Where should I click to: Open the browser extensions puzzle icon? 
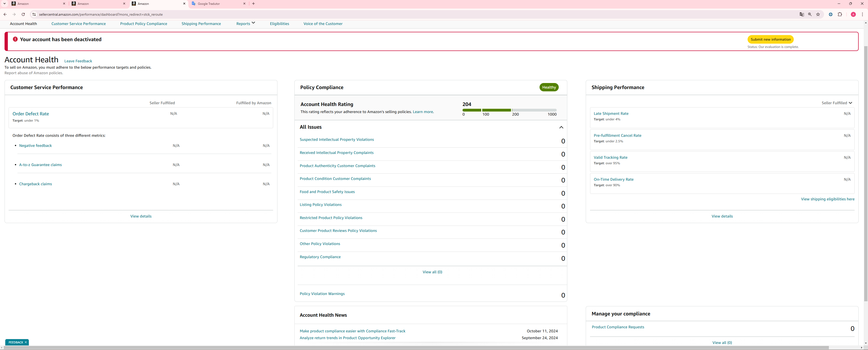click(x=840, y=14)
